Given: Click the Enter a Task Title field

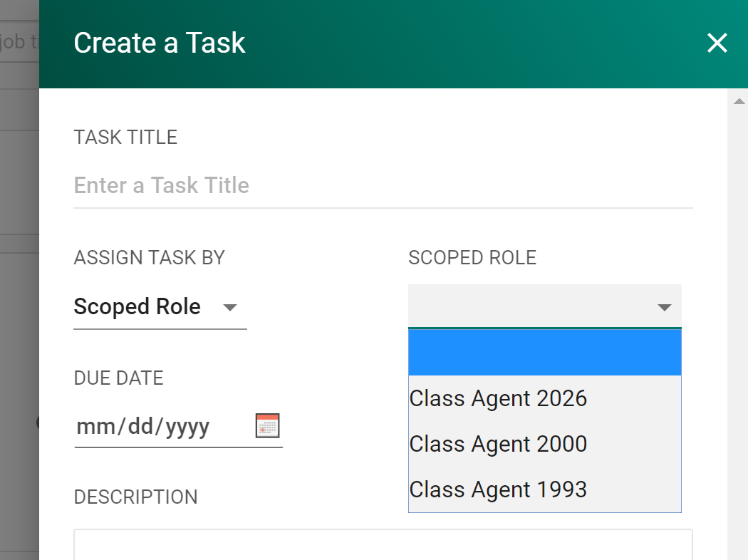Looking at the screenshot, I should [383, 186].
